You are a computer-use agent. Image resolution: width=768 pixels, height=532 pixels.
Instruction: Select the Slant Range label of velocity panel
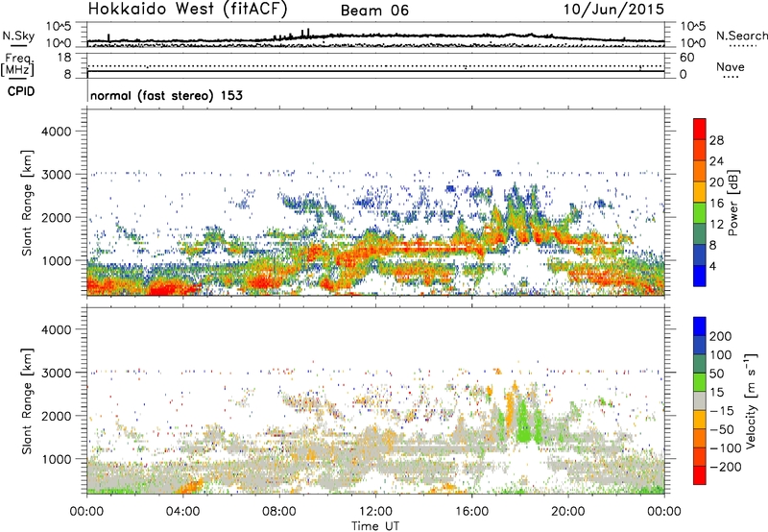(26, 401)
